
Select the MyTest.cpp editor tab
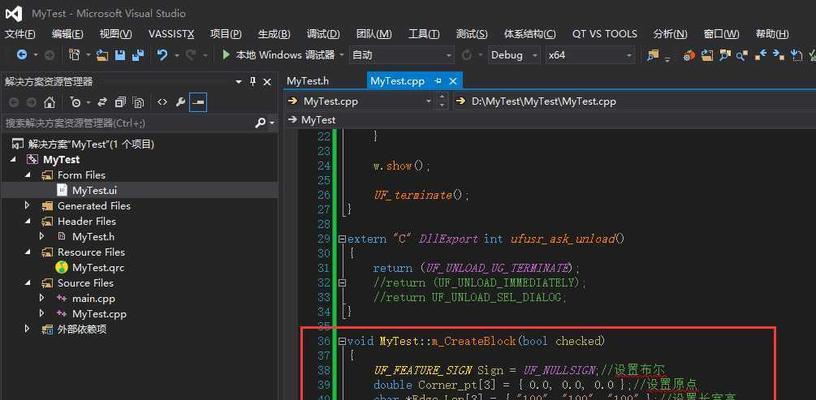pyautogui.click(x=398, y=81)
